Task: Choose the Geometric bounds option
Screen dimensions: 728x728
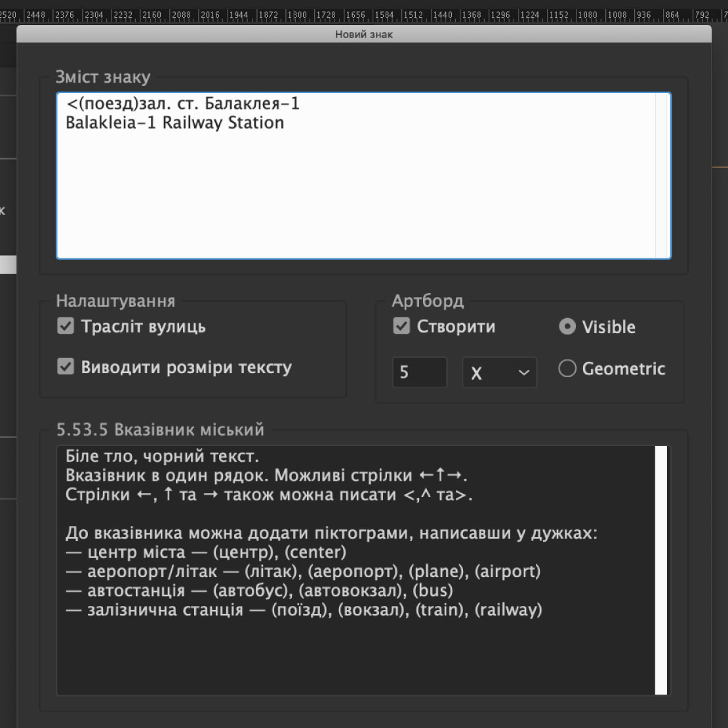Action: click(x=567, y=369)
